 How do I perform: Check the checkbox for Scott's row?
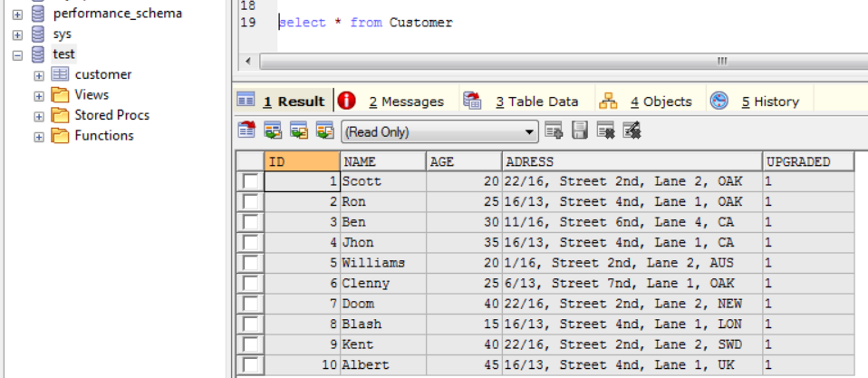pos(250,181)
